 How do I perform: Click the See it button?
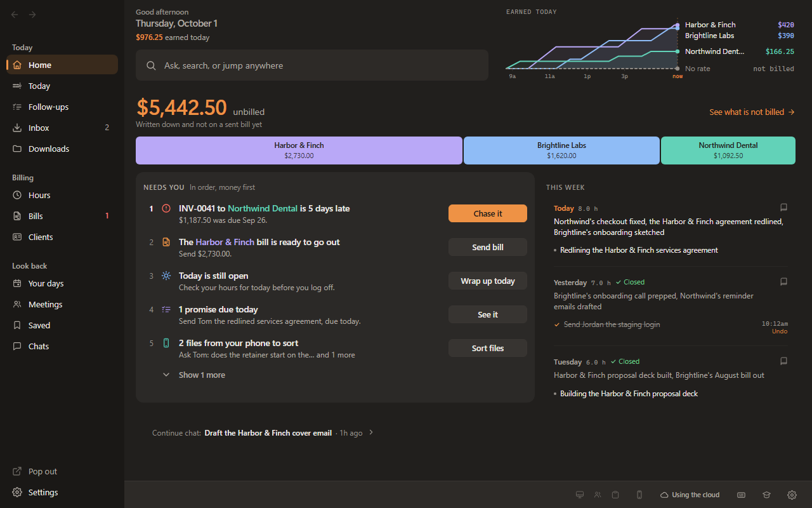(x=488, y=314)
